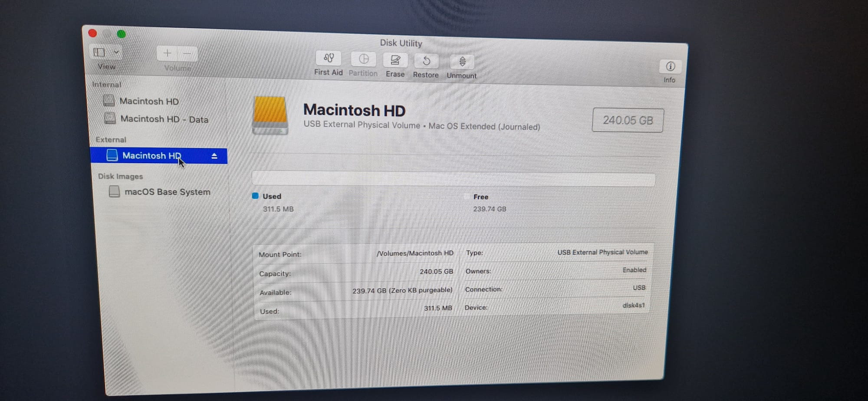Screen dimensions: 868x401
Task: Click the First Aid toolbar icon
Action: point(329,58)
